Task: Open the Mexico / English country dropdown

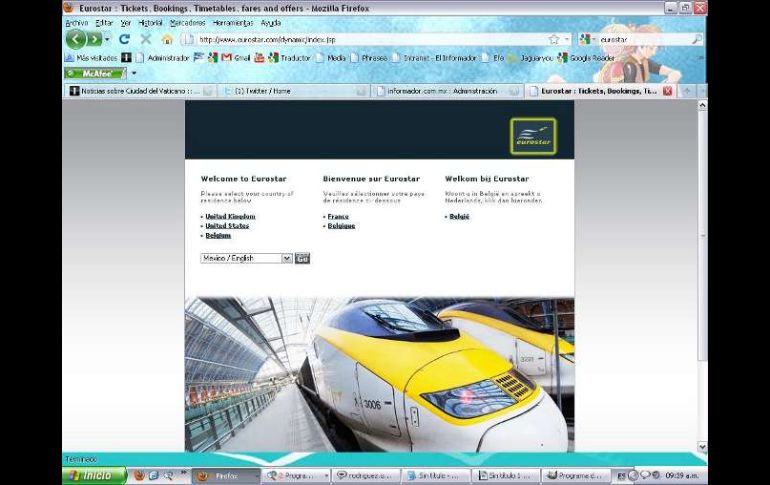Action: point(286,258)
